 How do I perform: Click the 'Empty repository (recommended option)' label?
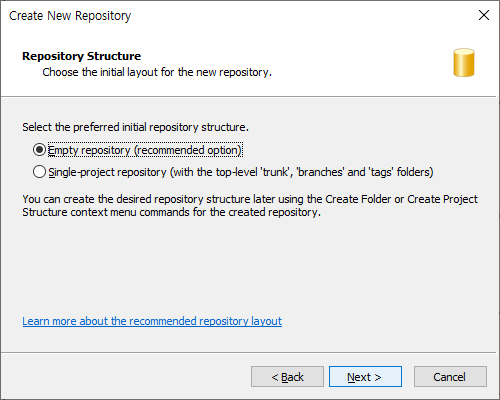click(145, 150)
